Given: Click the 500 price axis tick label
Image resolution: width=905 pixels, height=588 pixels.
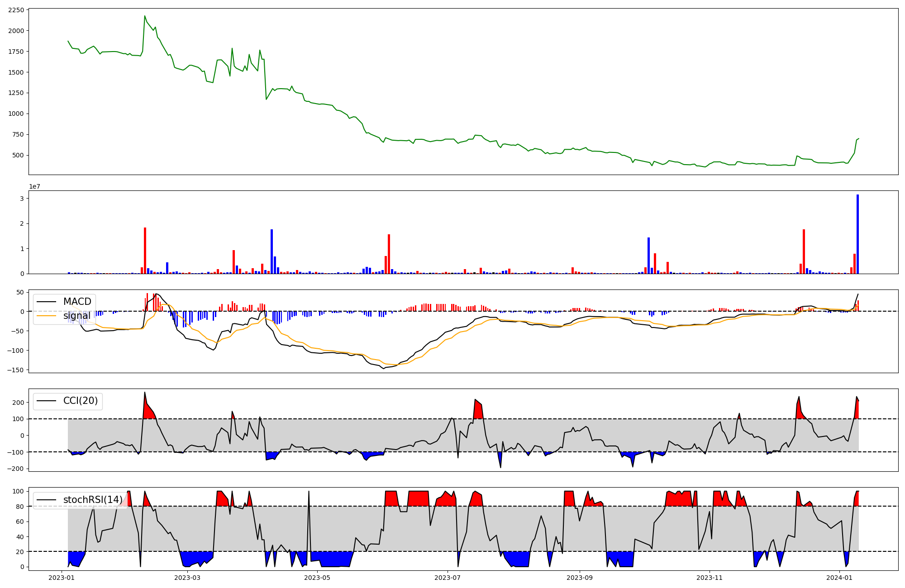Looking at the screenshot, I should (19, 155).
